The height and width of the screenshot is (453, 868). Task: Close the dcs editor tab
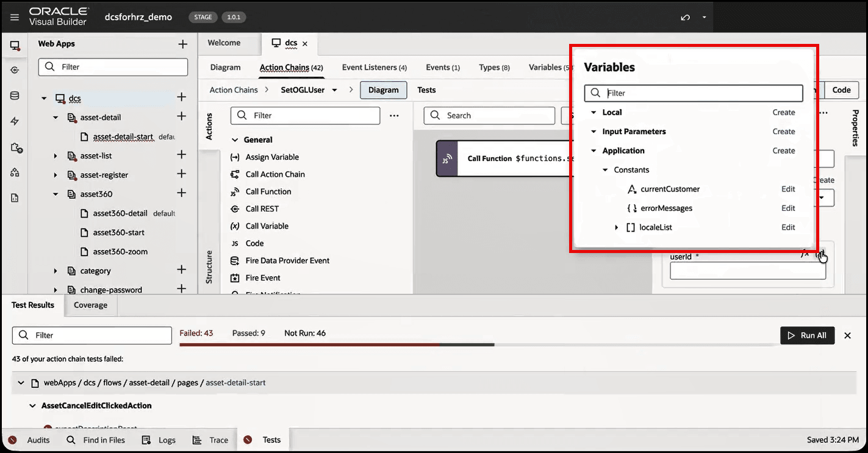click(305, 44)
